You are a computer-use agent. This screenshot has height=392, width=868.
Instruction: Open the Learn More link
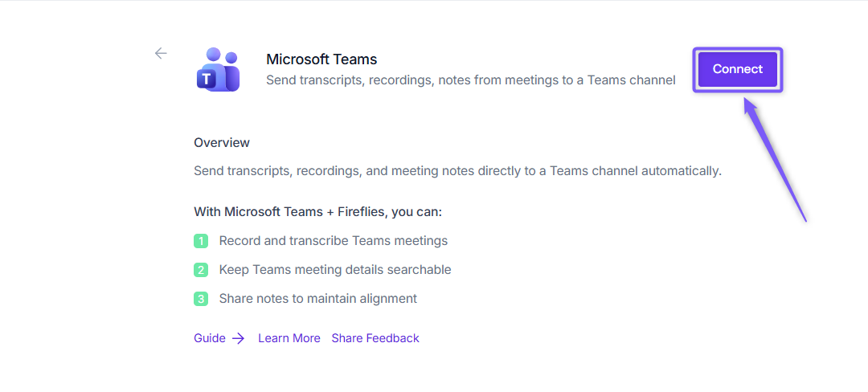coord(289,338)
